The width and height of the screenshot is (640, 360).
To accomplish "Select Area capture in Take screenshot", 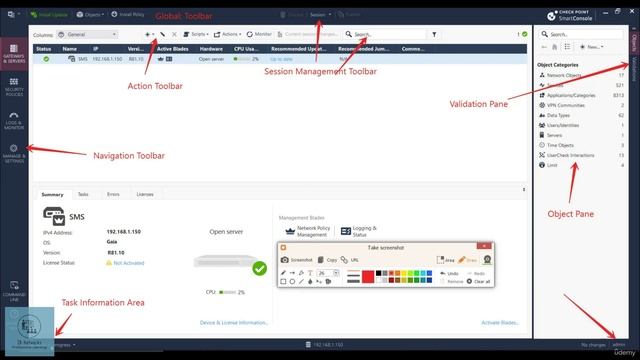I will (445, 260).
